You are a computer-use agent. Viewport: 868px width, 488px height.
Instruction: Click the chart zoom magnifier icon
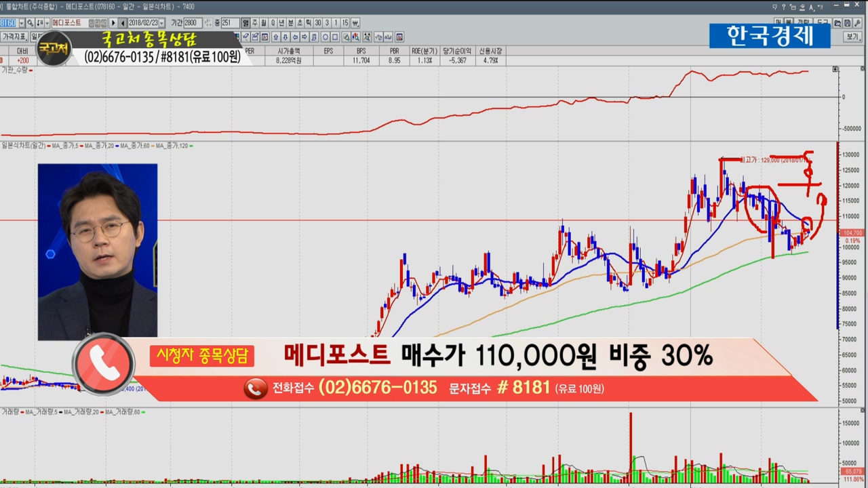(x=347, y=37)
